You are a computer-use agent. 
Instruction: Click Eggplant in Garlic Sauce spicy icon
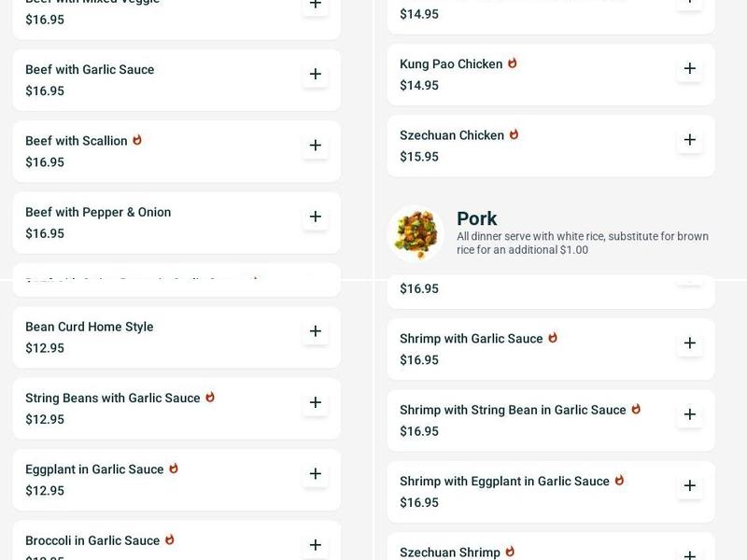pos(173,469)
